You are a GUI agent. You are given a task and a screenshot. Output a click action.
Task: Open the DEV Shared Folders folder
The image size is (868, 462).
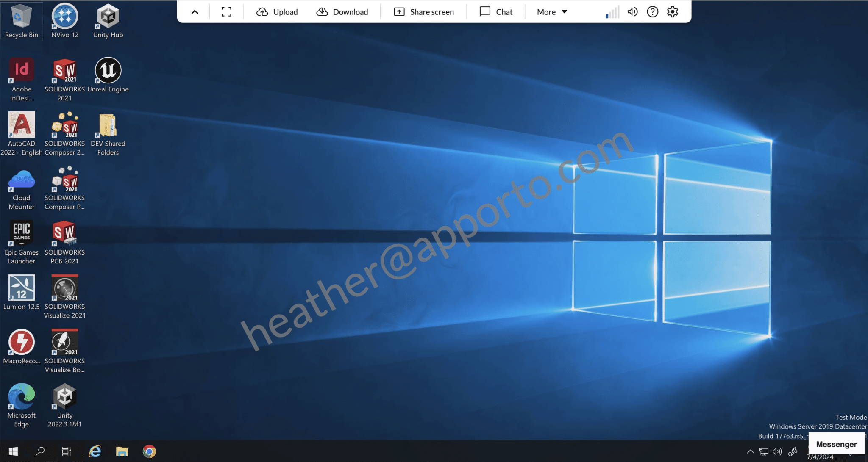click(108, 125)
